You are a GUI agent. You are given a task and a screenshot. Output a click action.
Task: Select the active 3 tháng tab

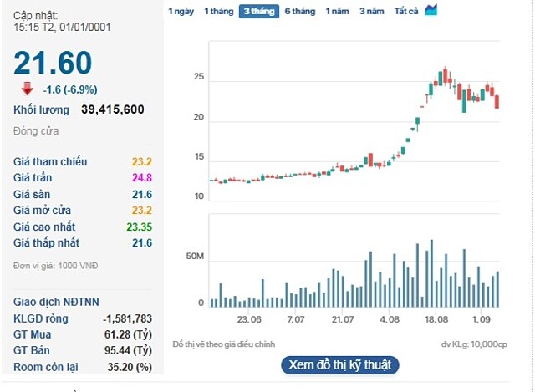pos(258,11)
